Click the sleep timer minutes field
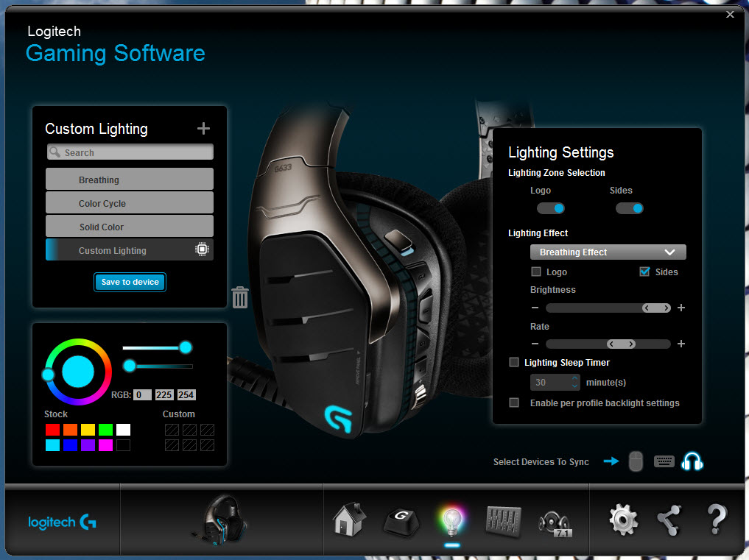This screenshot has height=560, width=749. [555, 382]
